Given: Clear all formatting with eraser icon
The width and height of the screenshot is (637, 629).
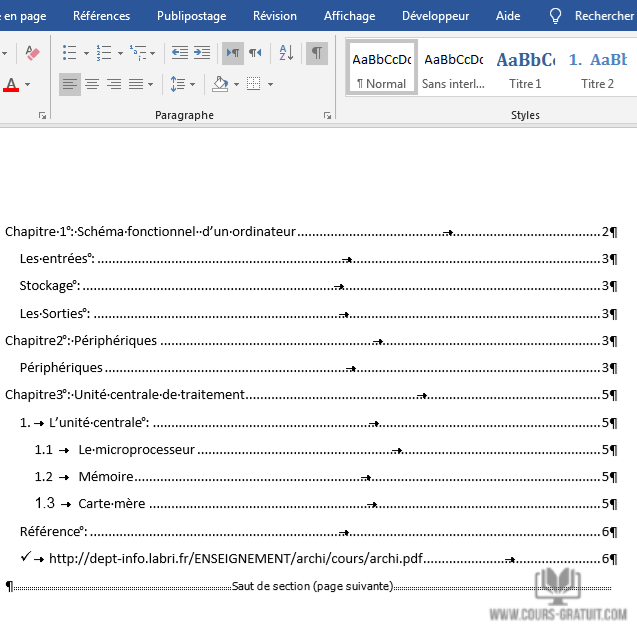Looking at the screenshot, I should tap(31, 53).
